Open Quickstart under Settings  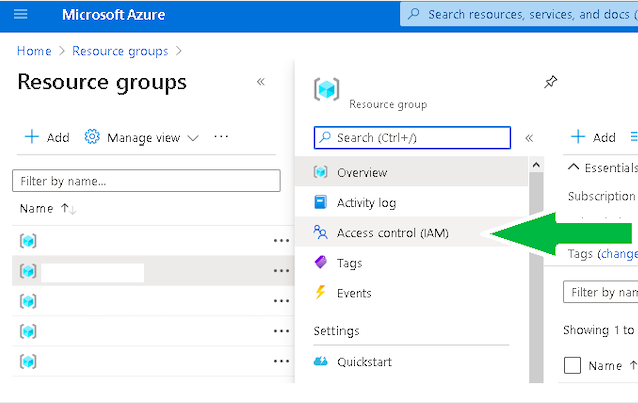pyautogui.click(x=411, y=361)
